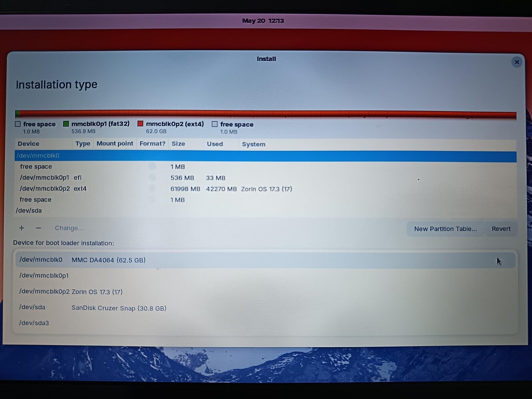Close the Install window
Screen dimensions: 532x399
click(x=517, y=62)
